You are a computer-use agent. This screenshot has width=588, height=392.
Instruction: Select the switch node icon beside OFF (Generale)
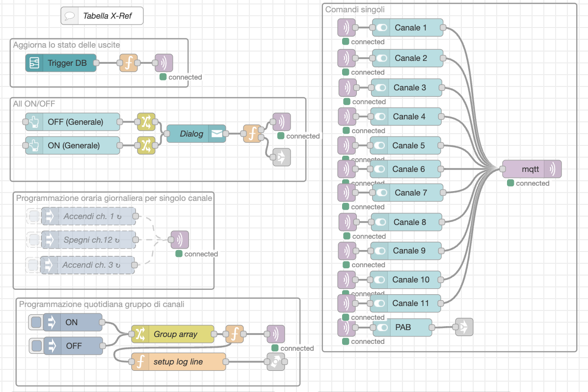145,122
